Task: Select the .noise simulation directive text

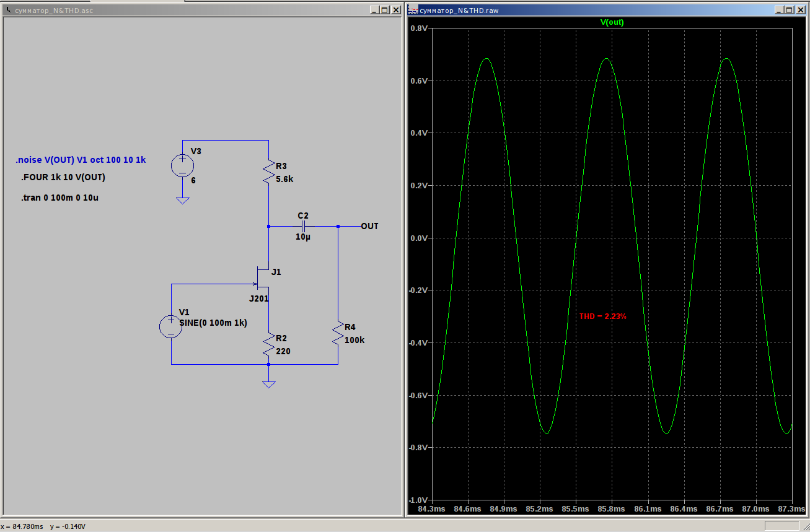Action: coord(81,160)
